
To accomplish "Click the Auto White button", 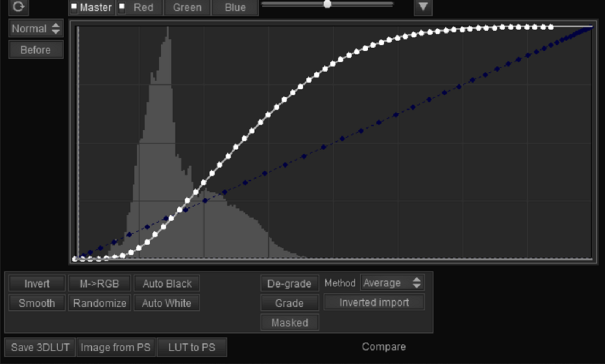I will point(167,303).
